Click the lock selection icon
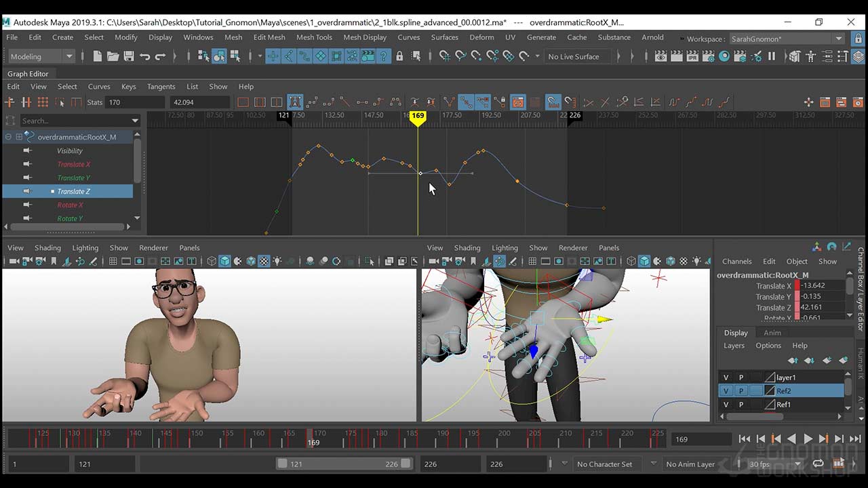The width and height of the screenshot is (868, 488). pos(399,56)
